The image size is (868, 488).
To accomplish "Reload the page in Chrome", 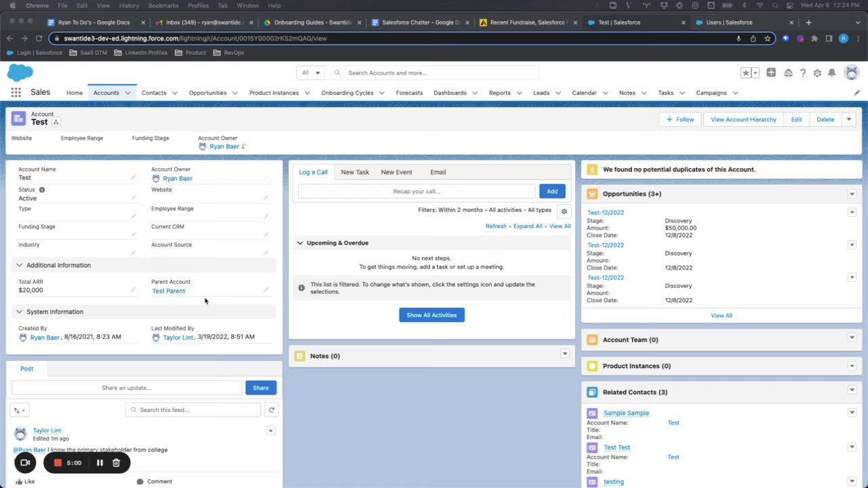I will pyautogui.click(x=39, y=39).
